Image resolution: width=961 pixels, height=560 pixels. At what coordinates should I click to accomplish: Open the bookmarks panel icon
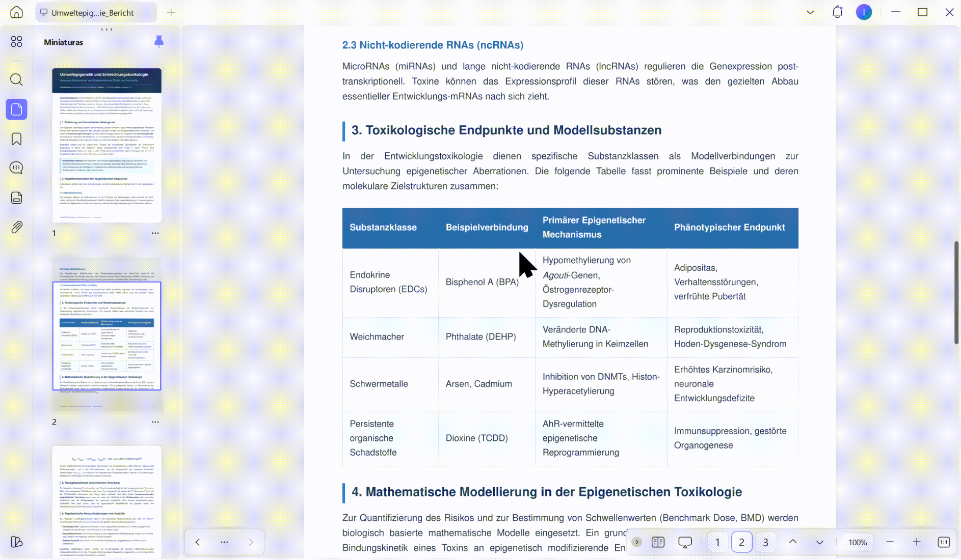coord(17,139)
